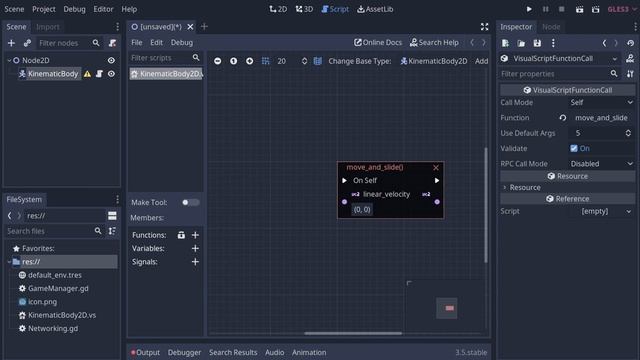Viewport: 640px width, 360px height.
Task: Show KinematicBody node configuration warning
Action: [x=87, y=74]
